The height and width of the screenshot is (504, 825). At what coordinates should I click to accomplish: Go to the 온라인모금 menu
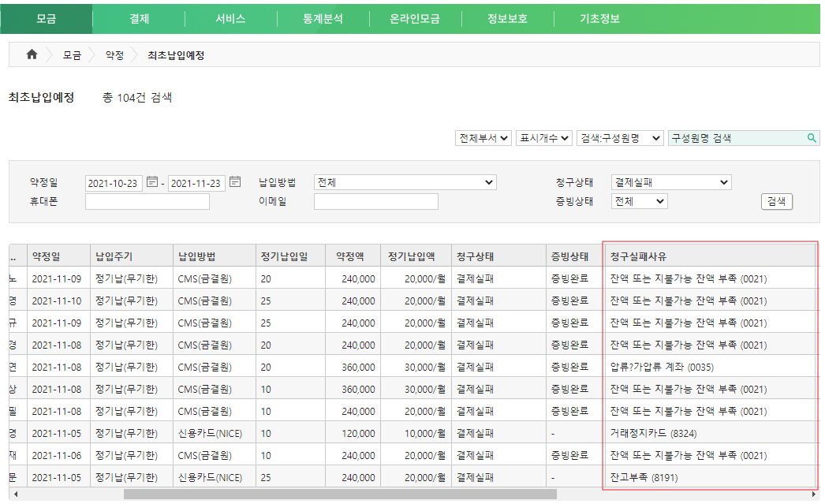(x=414, y=18)
